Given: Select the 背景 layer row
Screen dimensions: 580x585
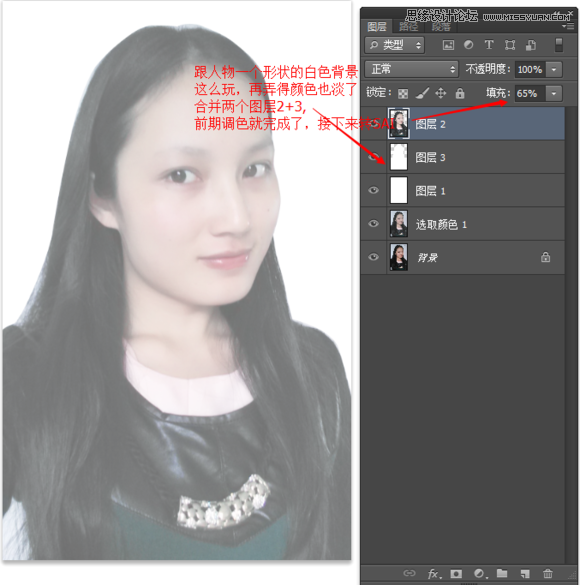Looking at the screenshot, I should pos(463,257).
